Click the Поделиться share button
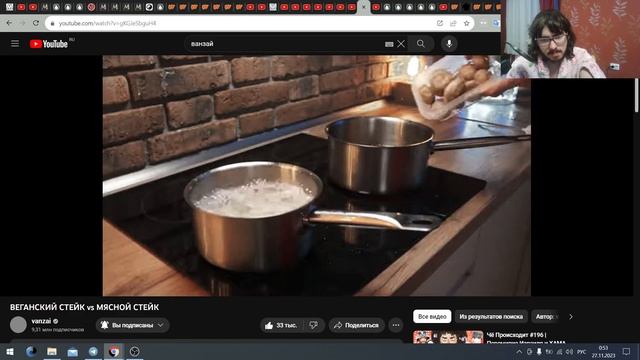 click(357, 325)
